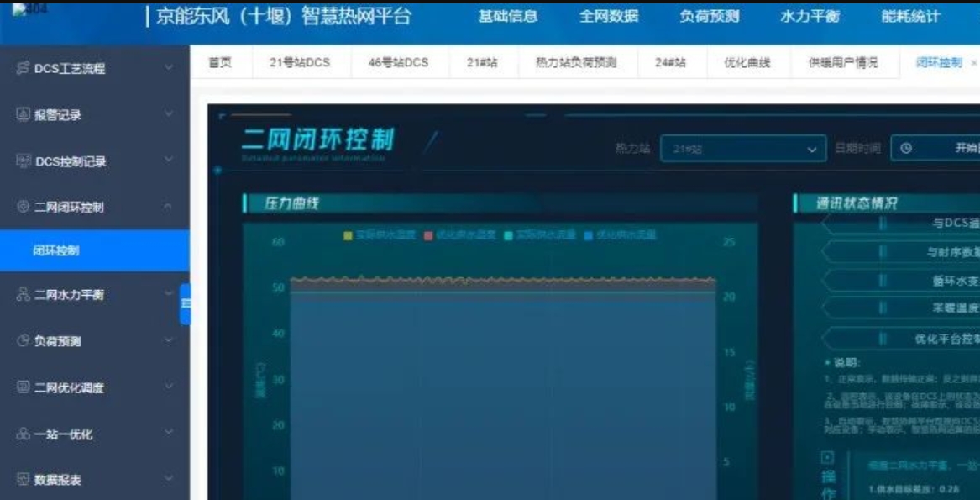Switch to the 21号站DCS tab

coord(299,62)
